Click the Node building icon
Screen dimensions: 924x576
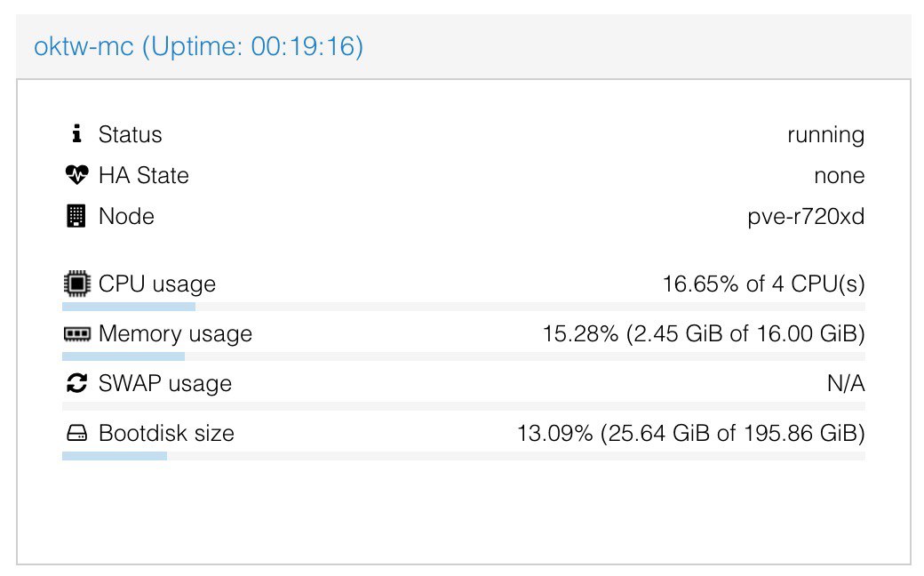point(76,216)
